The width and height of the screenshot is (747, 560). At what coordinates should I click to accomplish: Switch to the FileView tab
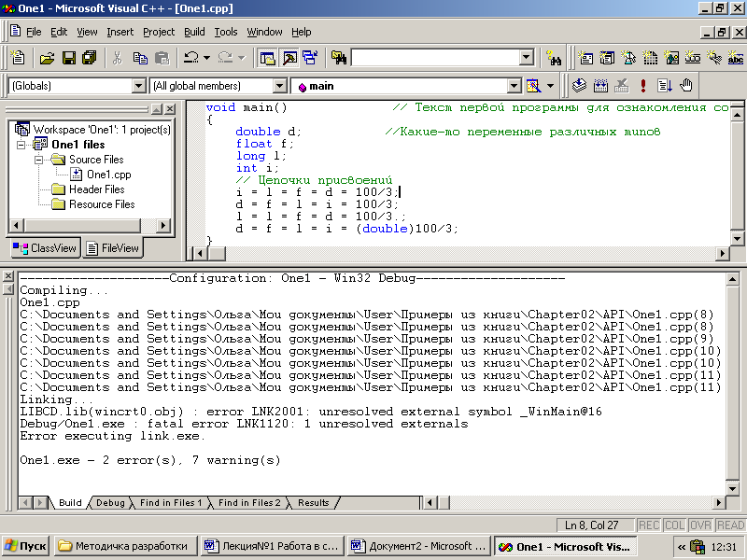(x=113, y=248)
